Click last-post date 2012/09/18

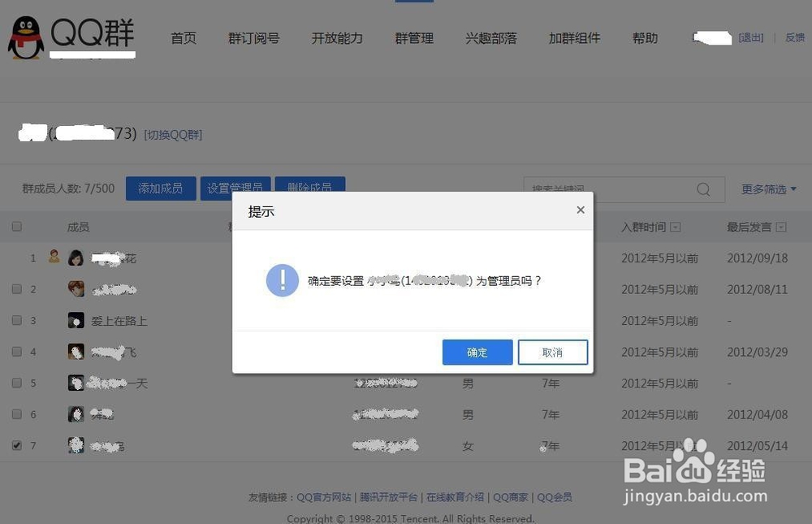[757, 258]
